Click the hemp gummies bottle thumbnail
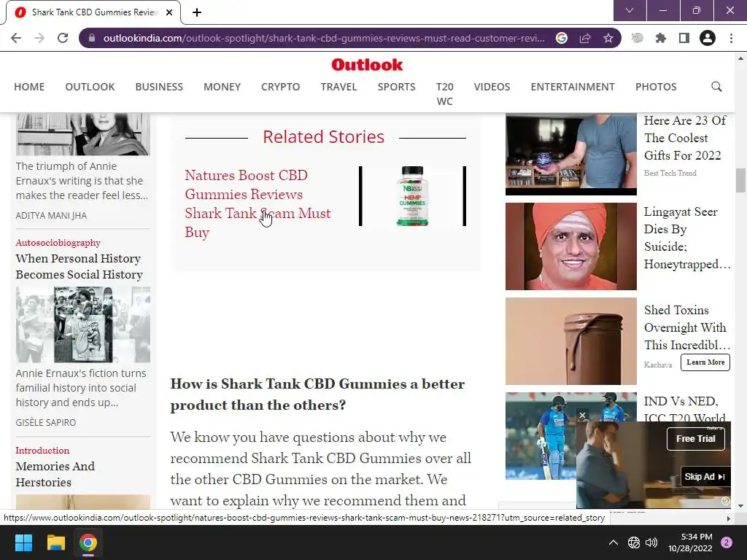 [413, 195]
